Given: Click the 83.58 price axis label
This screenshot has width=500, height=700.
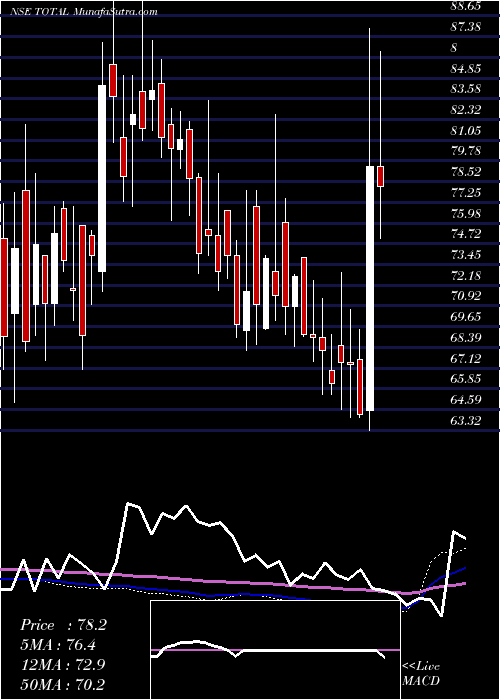Looking at the screenshot, I should (466, 89).
